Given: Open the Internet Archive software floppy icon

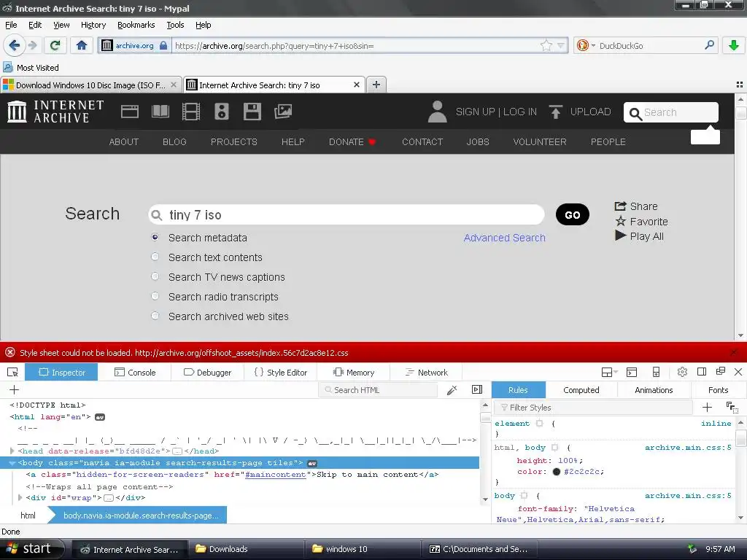Looking at the screenshot, I should (x=252, y=112).
